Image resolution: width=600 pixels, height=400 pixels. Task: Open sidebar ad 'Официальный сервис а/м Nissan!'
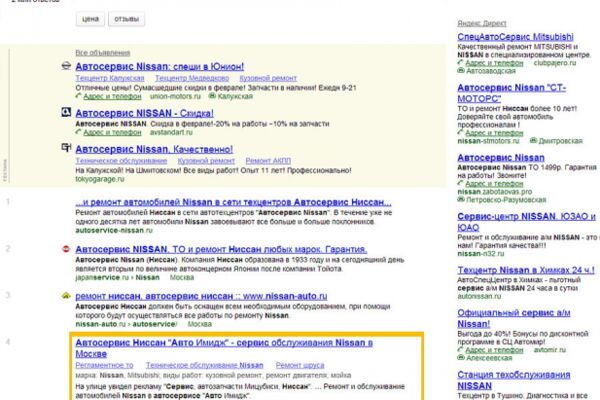pos(514,318)
